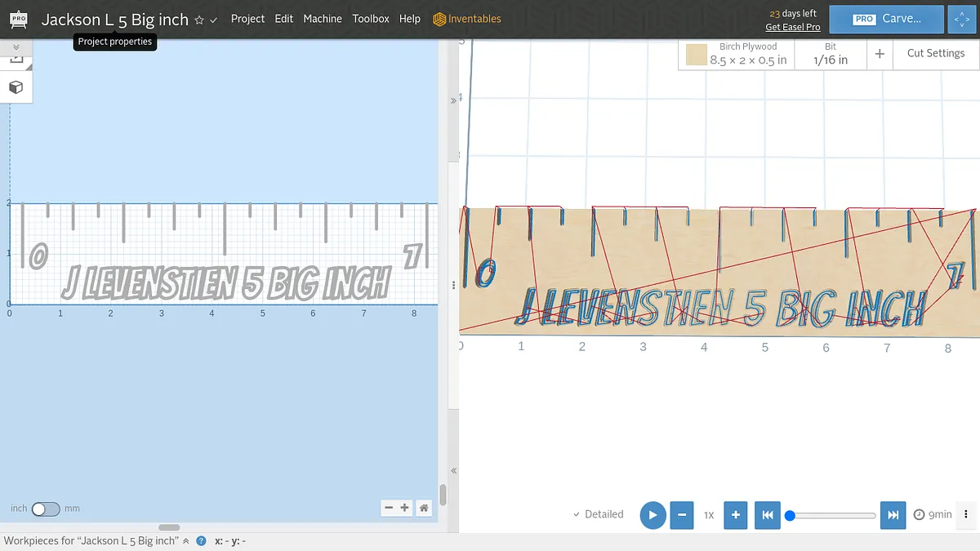Open the Machine menu

[x=323, y=19]
